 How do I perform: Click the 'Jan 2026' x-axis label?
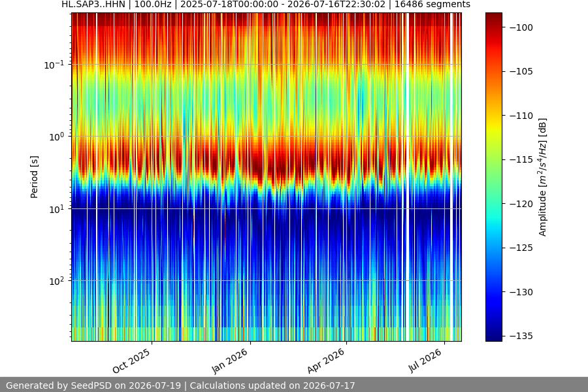coord(229,361)
